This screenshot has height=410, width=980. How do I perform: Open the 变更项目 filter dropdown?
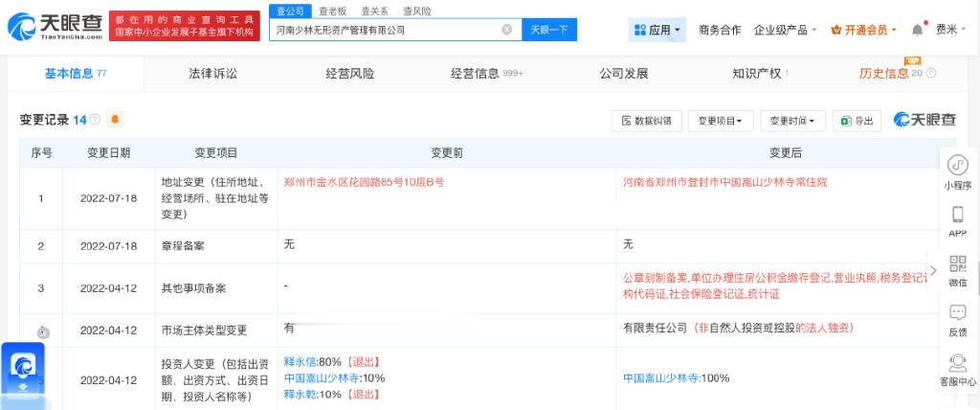[720, 121]
